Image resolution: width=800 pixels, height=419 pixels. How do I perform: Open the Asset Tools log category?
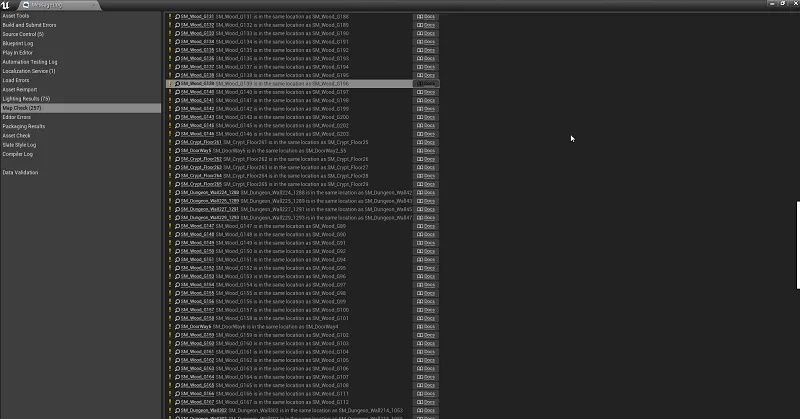click(x=16, y=16)
